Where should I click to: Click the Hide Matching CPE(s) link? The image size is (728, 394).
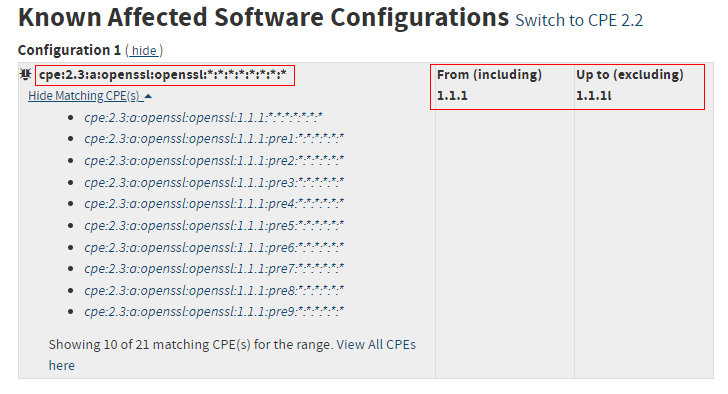click(x=84, y=96)
